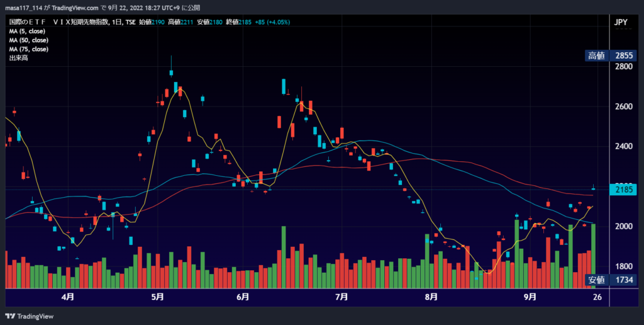Screen dimensions: 644x325
Task: Click 2800 on the price axis
Action: coord(623,67)
